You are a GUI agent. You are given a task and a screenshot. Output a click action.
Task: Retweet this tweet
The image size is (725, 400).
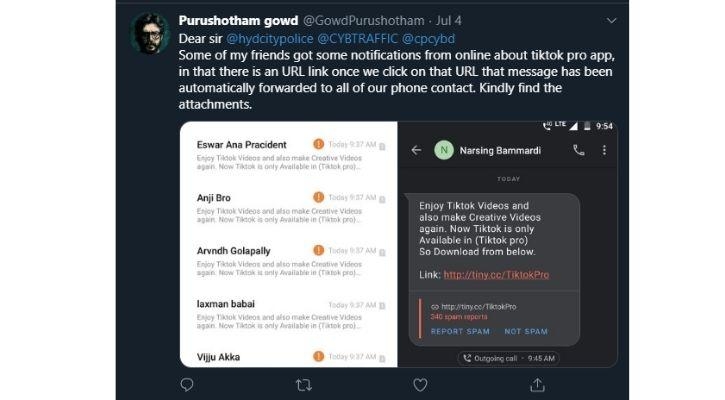tap(304, 384)
